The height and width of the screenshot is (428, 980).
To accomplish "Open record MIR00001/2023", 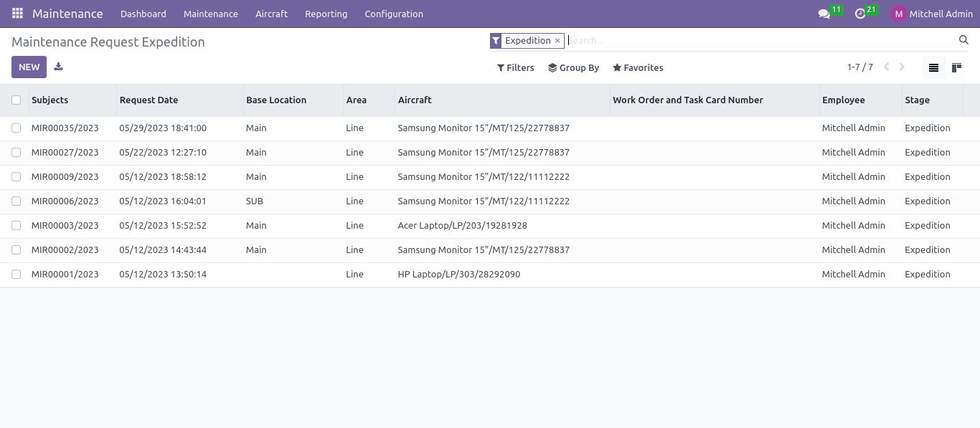I will pyautogui.click(x=65, y=274).
